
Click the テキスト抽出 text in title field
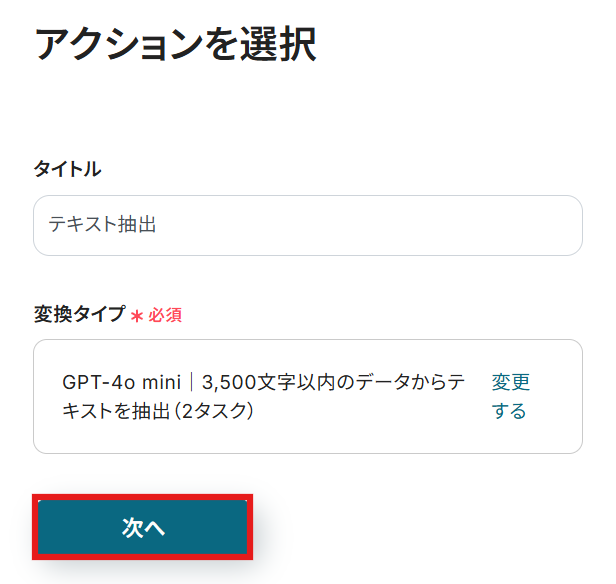103,225
